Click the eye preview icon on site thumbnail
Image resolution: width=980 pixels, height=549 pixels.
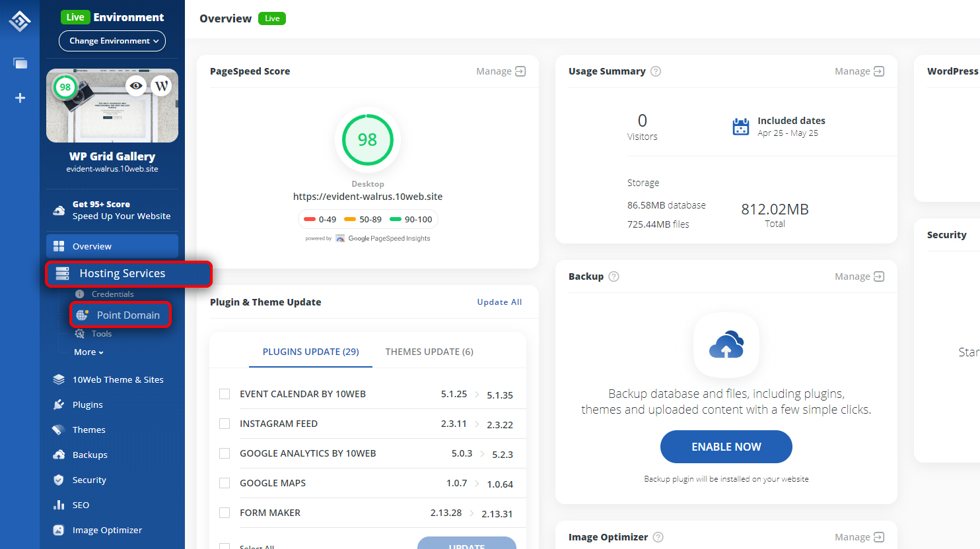point(136,86)
